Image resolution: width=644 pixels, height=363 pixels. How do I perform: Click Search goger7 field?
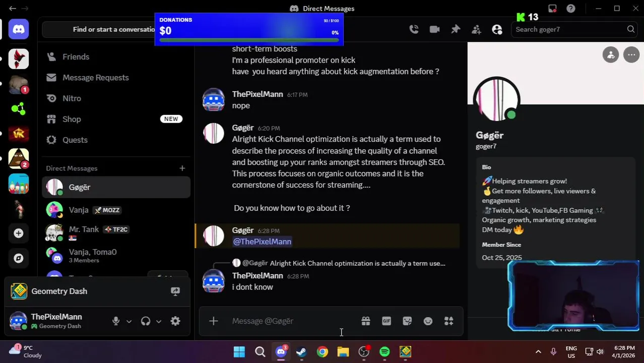[574, 29]
